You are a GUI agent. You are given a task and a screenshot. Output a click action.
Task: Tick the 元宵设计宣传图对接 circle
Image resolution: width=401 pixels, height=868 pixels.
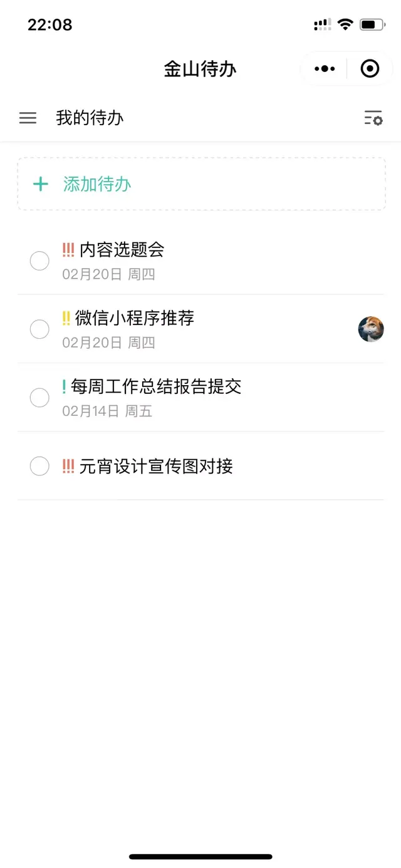[x=39, y=466]
